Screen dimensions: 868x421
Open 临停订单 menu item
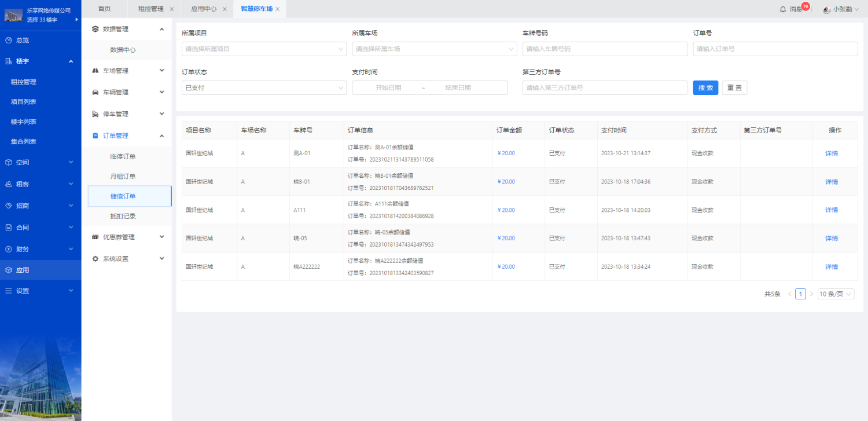123,156
